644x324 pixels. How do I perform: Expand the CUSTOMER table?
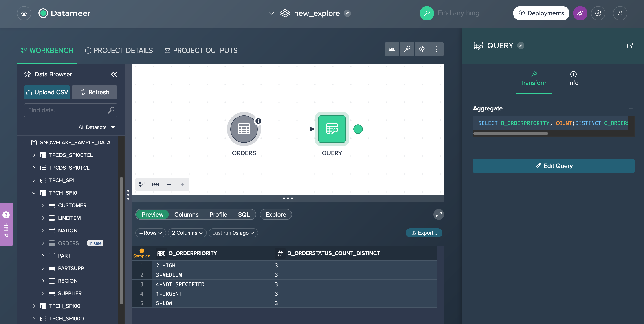43,205
